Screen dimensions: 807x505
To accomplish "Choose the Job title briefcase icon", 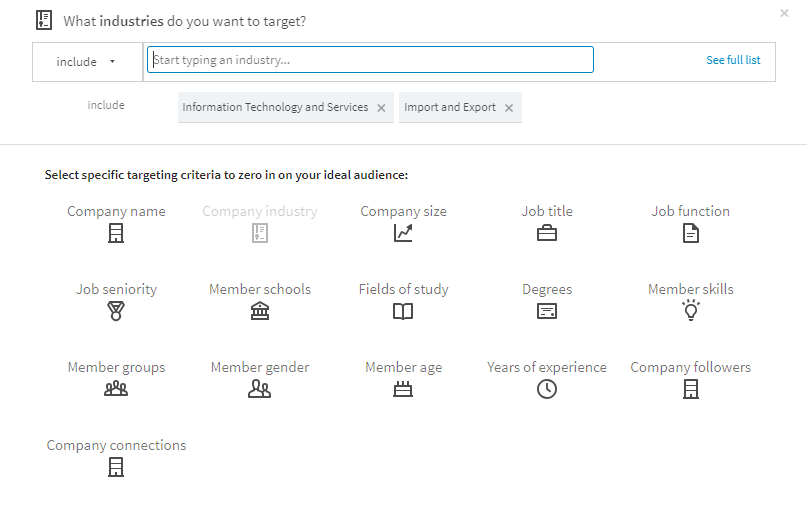I will click(547, 233).
